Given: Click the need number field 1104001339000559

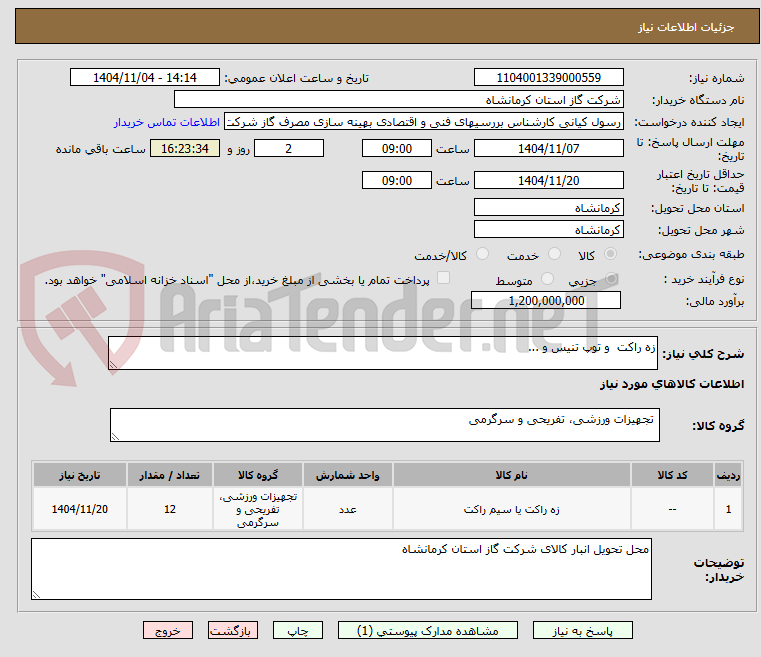Looking at the screenshot, I should (548, 77).
